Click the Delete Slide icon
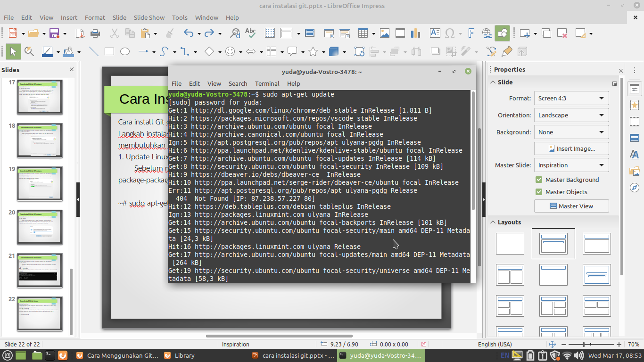Screen dimensions: 644x362 pos(562,33)
